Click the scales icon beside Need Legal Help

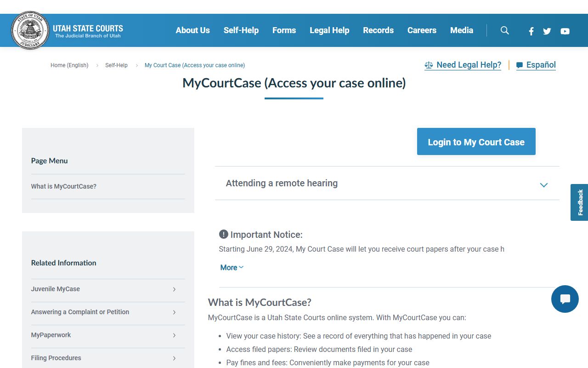point(429,65)
